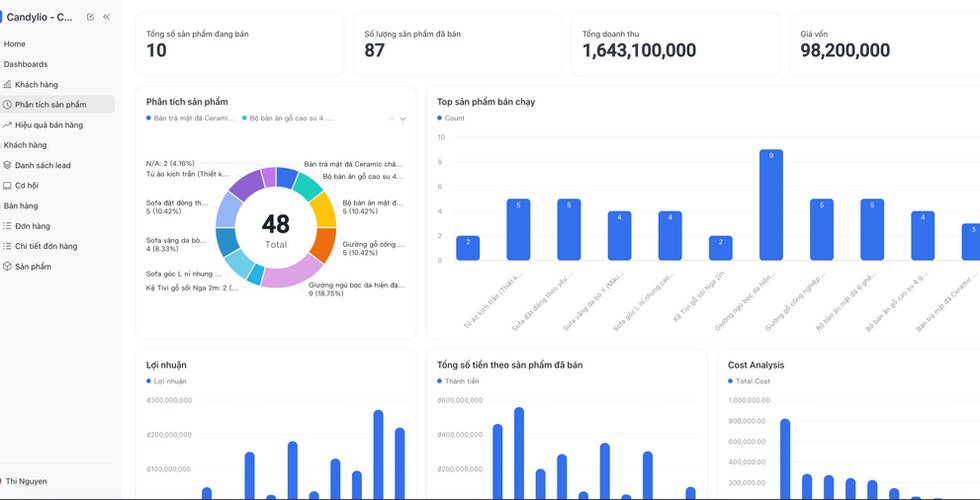Select the Bán hàng section header
Image resolution: width=980 pixels, height=500 pixels.
(21, 206)
